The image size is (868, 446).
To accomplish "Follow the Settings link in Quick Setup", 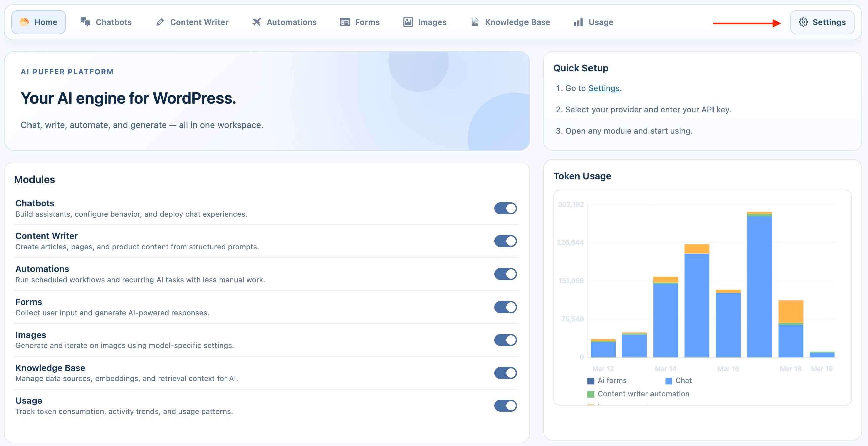I will [604, 88].
